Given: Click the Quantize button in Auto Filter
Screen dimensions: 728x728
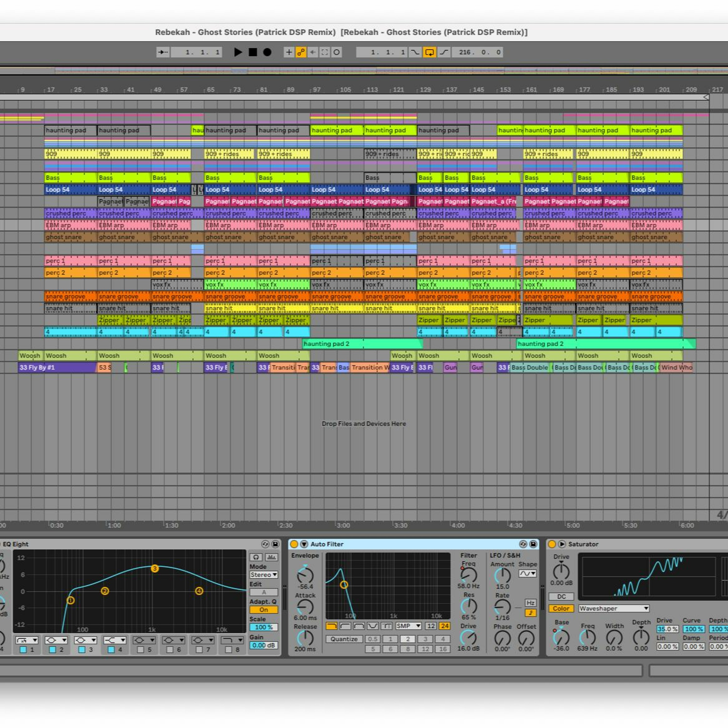Looking at the screenshot, I should coord(344,639).
